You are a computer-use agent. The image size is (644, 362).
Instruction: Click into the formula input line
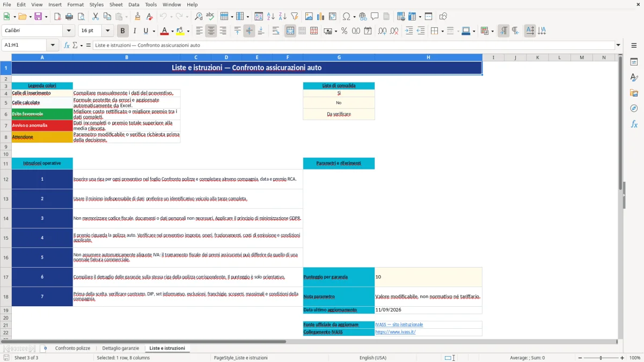point(353,45)
